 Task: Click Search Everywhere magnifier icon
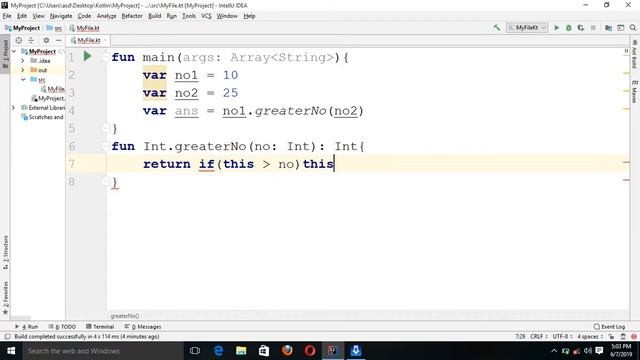[633, 28]
